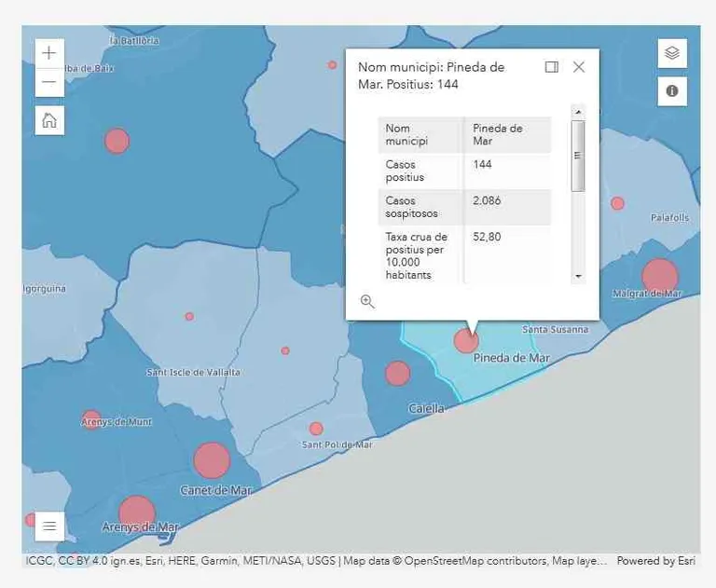Image resolution: width=716 pixels, height=588 pixels.
Task: Open the legend menu hamburger button
Action: click(49, 526)
